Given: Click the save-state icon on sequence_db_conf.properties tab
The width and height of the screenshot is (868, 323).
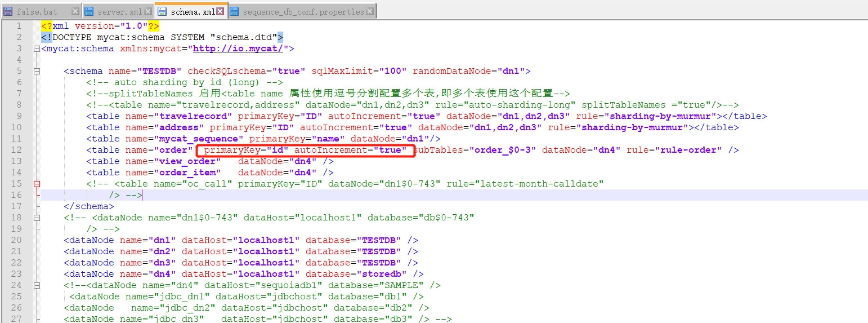Looking at the screenshot, I should pyautogui.click(x=235, y=11).
